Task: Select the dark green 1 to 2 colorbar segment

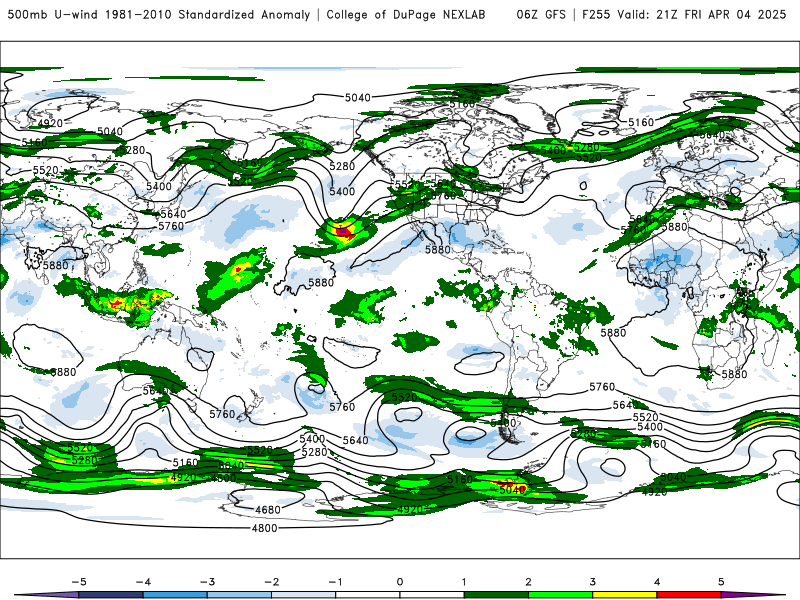Action: (x=496, y=595)
